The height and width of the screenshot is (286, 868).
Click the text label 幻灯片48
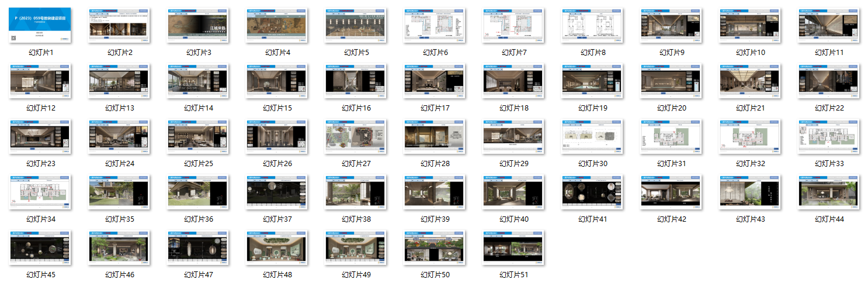point(278,275)
